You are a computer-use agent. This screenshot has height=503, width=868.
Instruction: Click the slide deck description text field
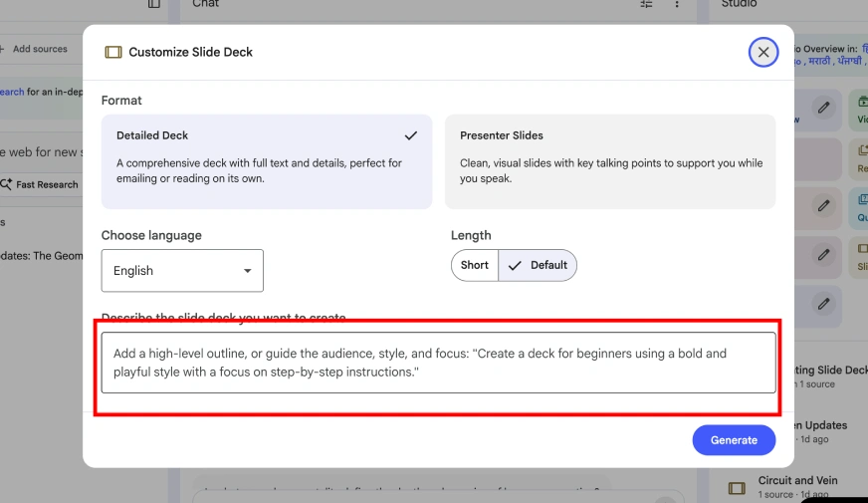[438, 363]
